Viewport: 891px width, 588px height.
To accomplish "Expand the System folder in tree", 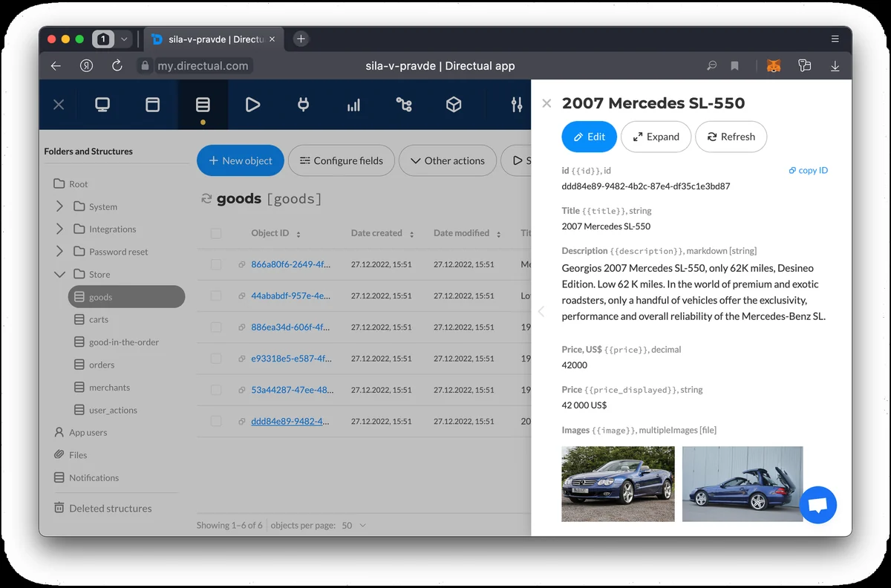I will tap(60, 206).
